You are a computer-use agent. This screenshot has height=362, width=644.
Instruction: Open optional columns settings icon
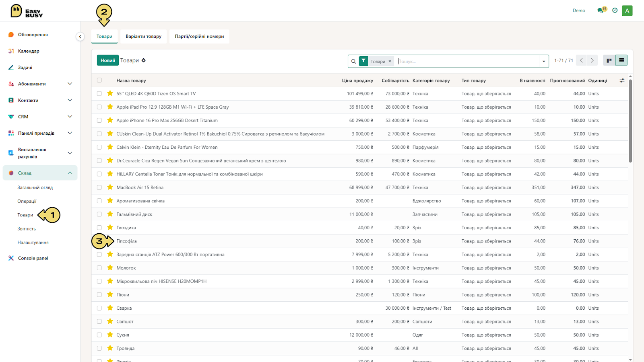click(622, 80)
